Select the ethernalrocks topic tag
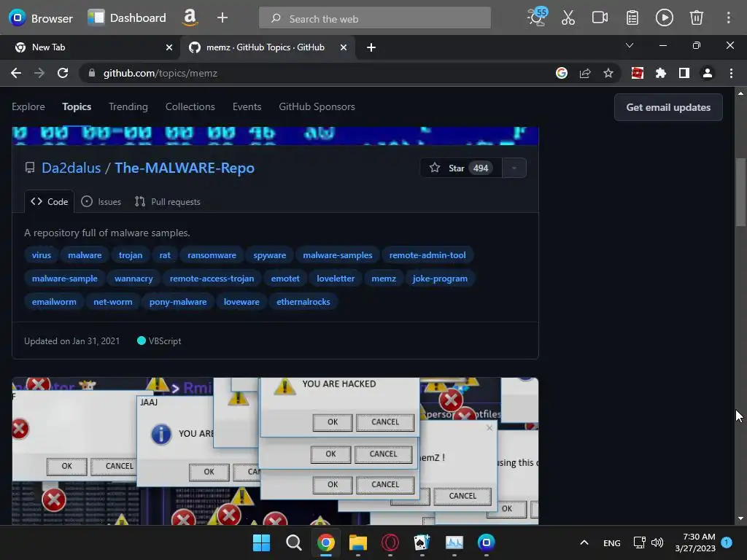This screenshot has height=560, width=747. (303, 302)
